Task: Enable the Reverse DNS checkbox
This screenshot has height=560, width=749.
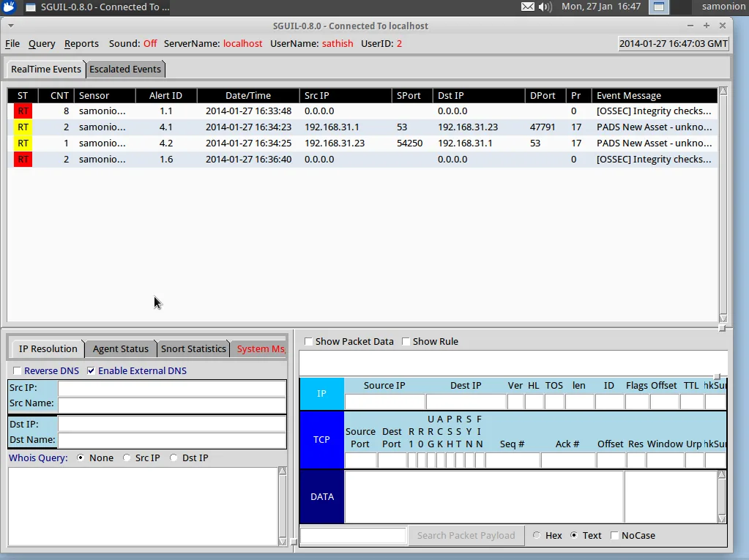Action: 17,371
